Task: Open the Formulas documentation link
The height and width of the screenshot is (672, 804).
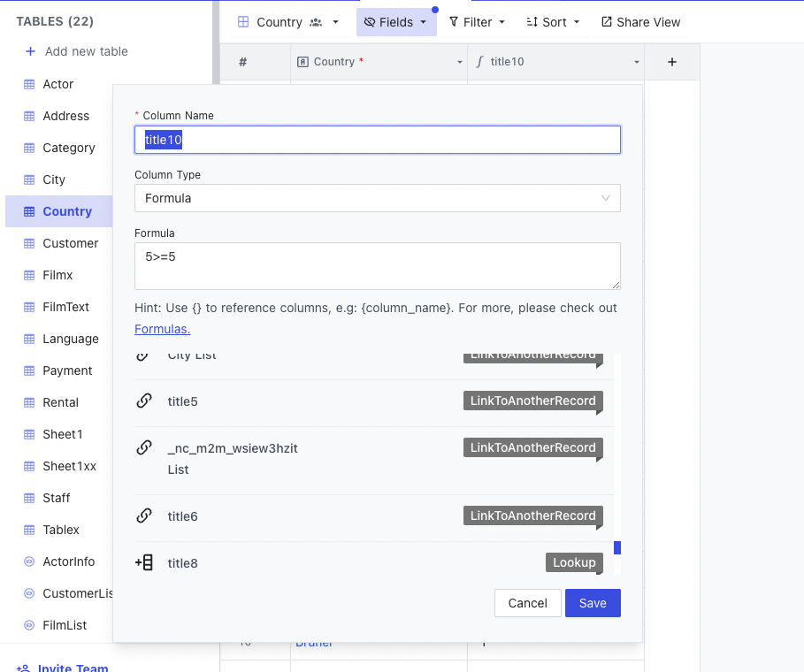Action: click(162, 328)
